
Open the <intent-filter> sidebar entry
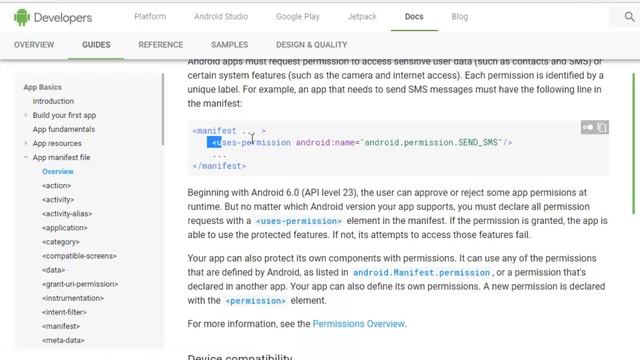pyautogui.click(x=64, y=312)
